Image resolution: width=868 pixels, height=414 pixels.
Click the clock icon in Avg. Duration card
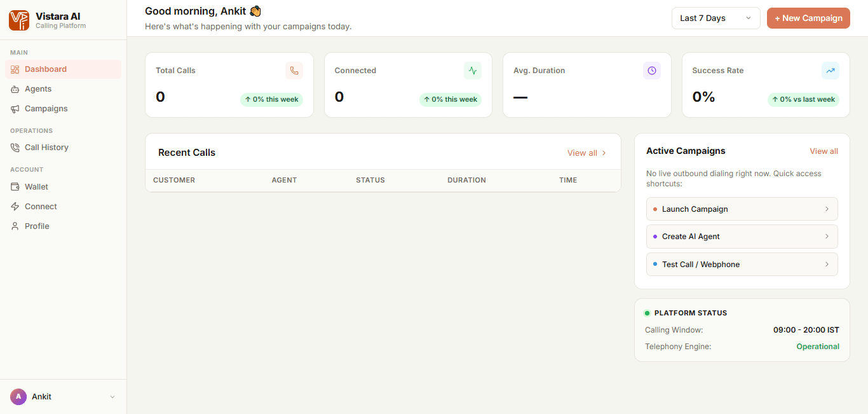(652, 71)
